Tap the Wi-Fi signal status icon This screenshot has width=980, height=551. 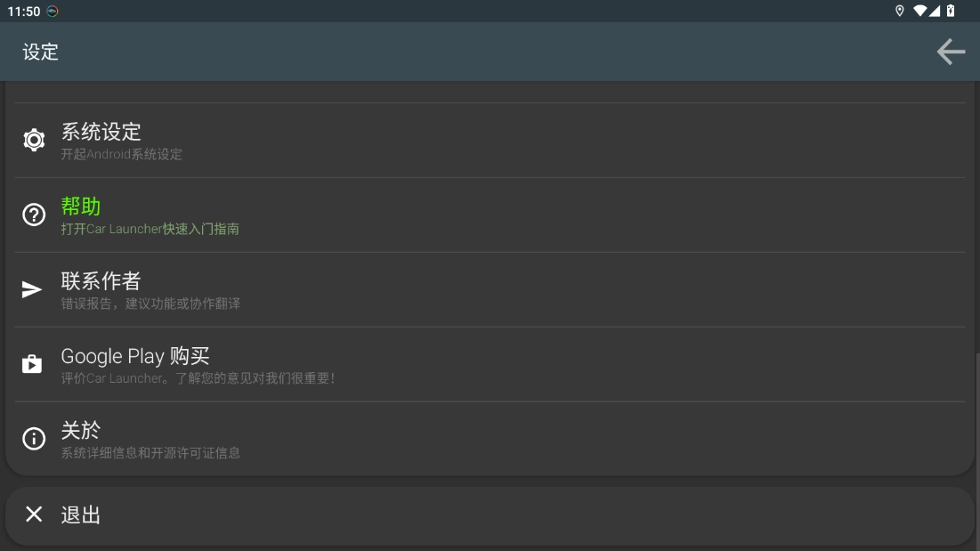pyautogui.click(x=920, y=11)
